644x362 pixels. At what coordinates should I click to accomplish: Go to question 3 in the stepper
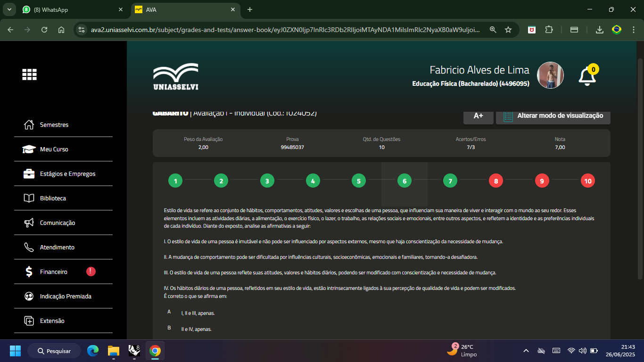267,181
